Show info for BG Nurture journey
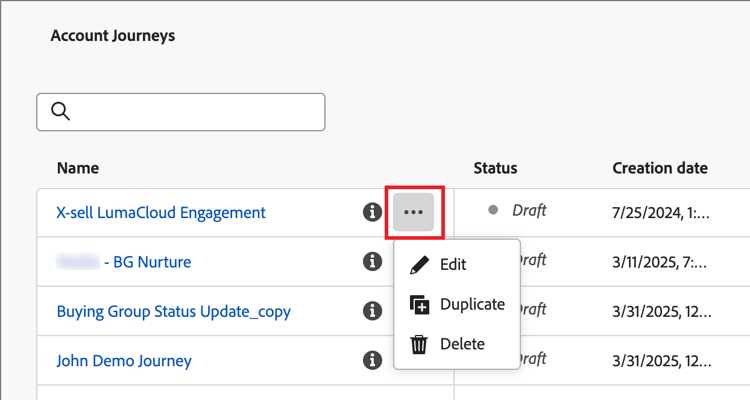This screenshot has height=400, width=750. [x=372, y=261]
